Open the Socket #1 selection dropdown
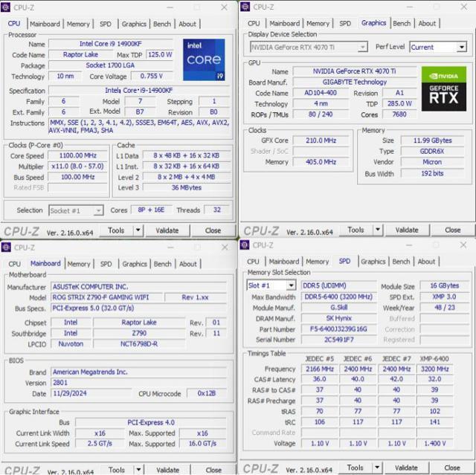 [97, 210]
